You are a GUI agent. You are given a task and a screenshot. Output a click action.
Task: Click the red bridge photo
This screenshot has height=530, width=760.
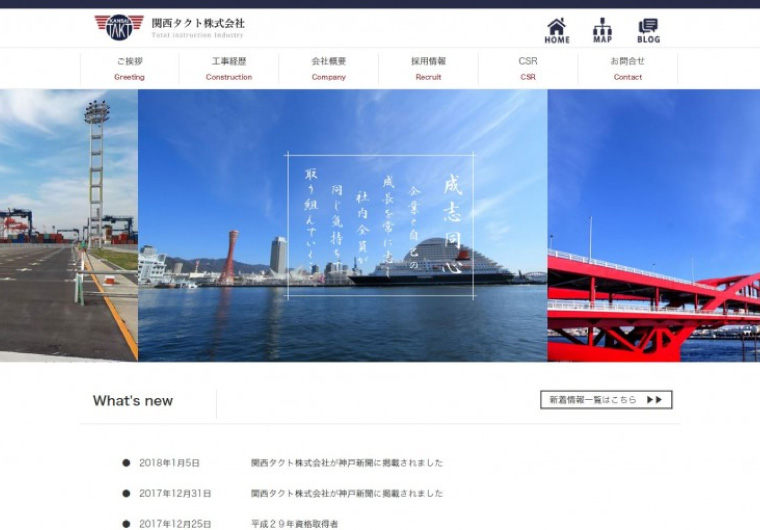654,225
